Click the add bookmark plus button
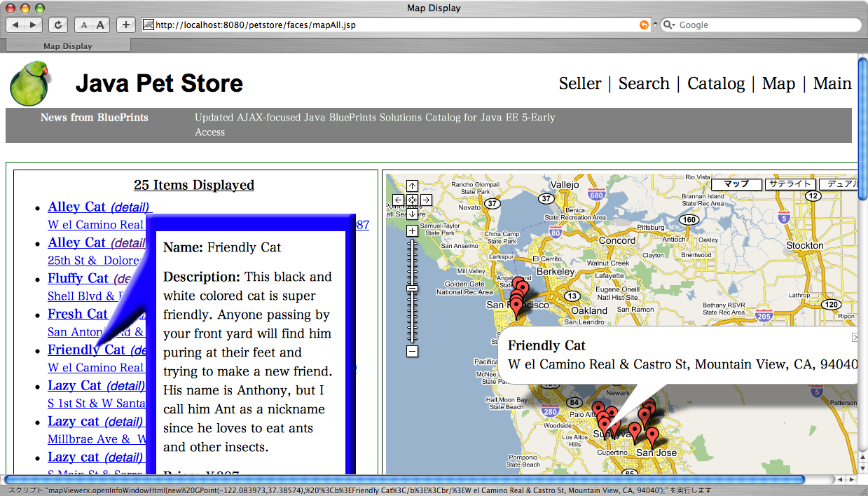 125,25
